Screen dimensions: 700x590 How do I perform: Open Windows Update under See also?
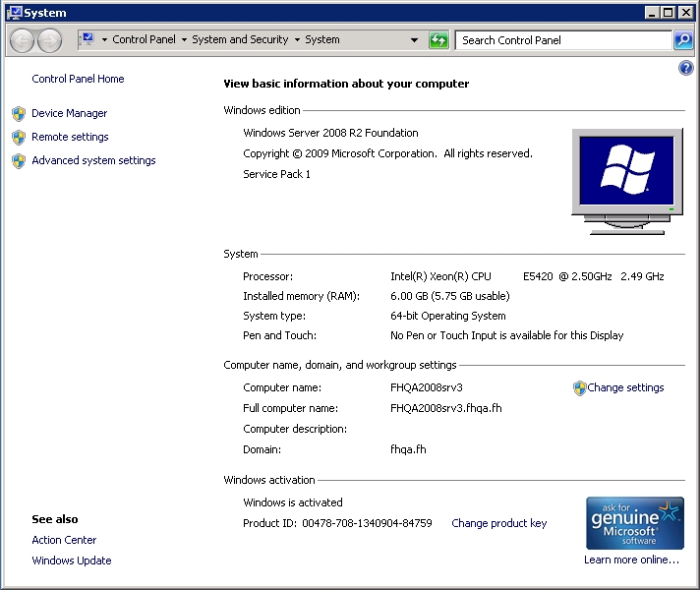[x=72, y=560]
